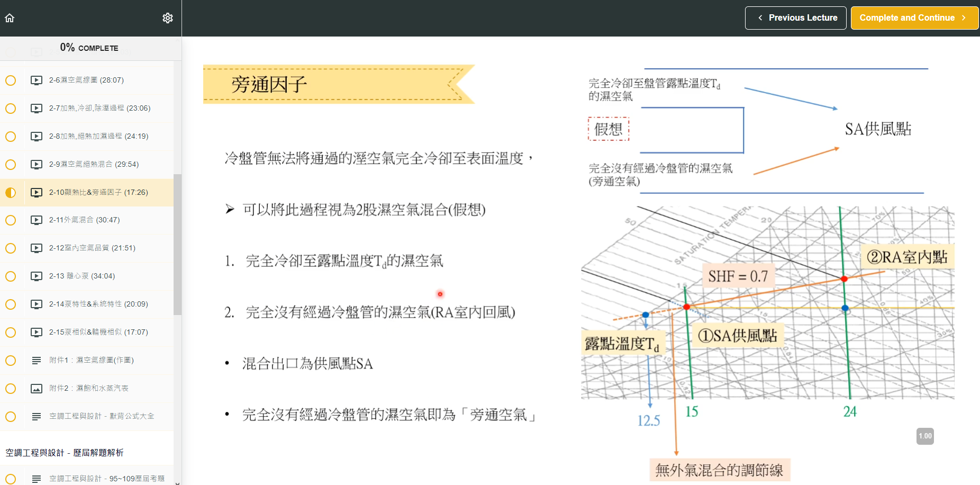Click the 旁通因子 slide title in video
Viewport: 980px width, 485px height.
[x=269, y=84]
